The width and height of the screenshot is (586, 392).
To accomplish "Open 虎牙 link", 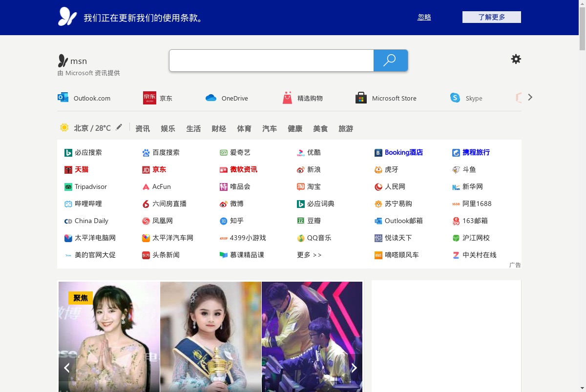I will coord(386,169).
